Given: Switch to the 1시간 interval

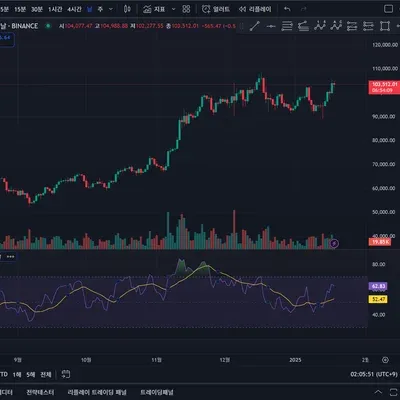Looking at the screenshot, I should [x=55, y=9].
